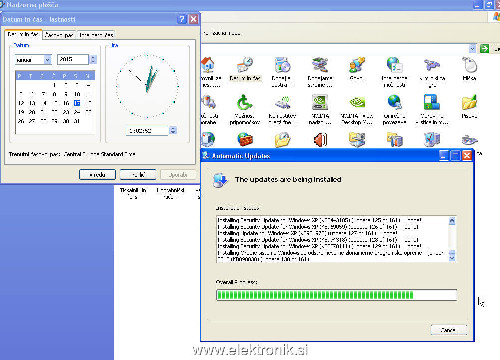500x360 pixels.
Task: Click the analog clock face in date dialog
Action: [147, 86]
